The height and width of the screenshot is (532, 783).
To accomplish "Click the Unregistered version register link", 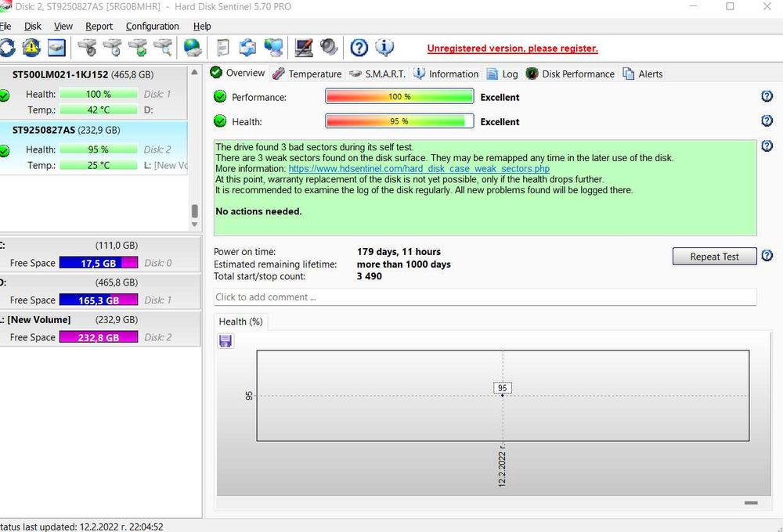I will coord(512,49).
